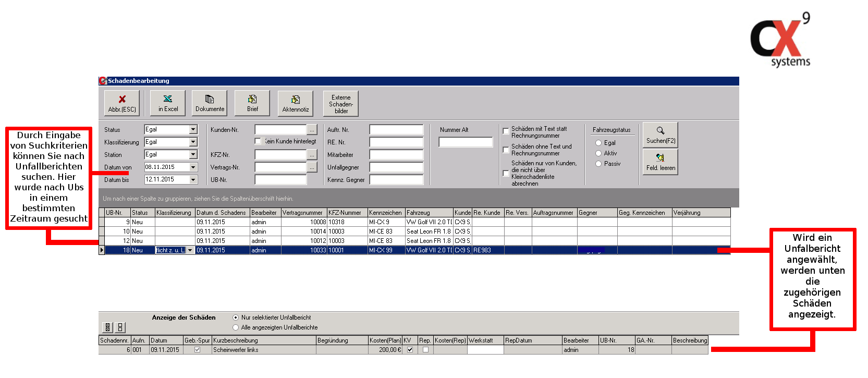
Task: Start search with Suchen(F2) button
Action: [x=661, y=135]
